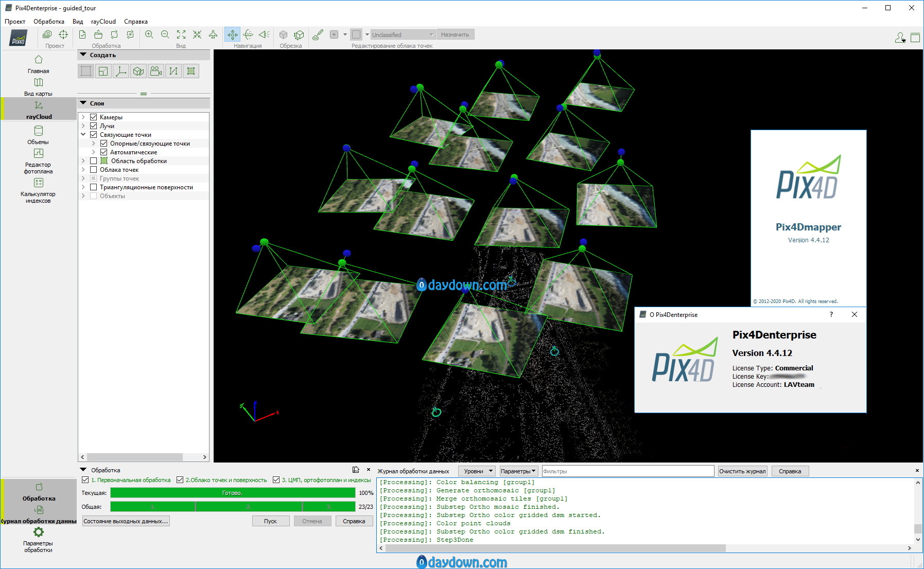Click the new orientation constraint axes icon

pos(121,71)
